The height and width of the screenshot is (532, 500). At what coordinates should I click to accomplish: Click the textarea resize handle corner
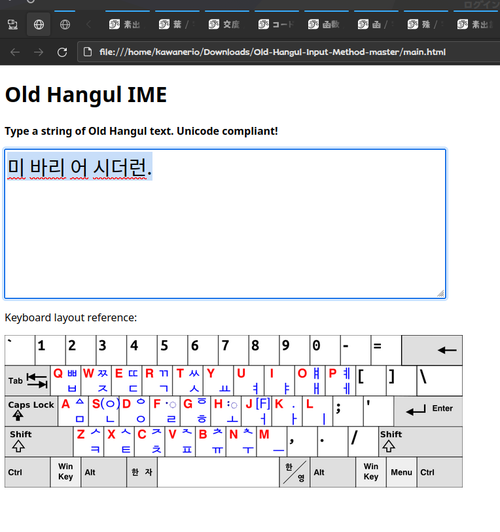pyautogui.click(x=440, y=293)
